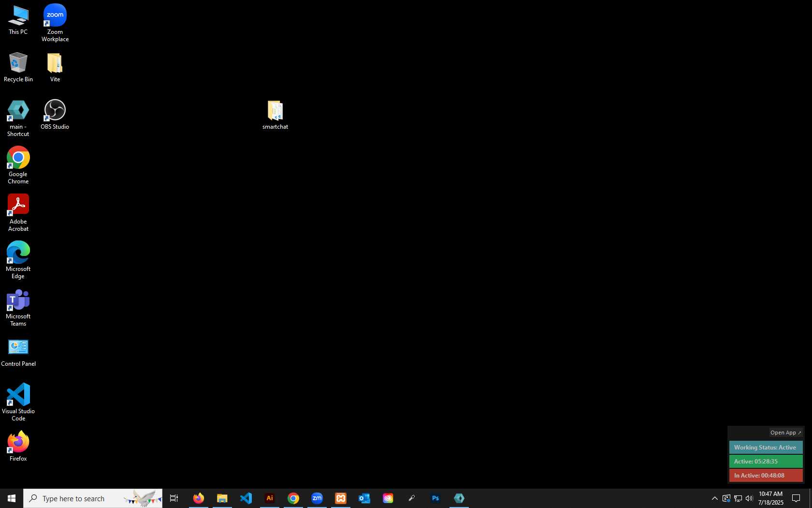Select the Visual Studio Code desktop shortcut

click(x=18, y=403)
